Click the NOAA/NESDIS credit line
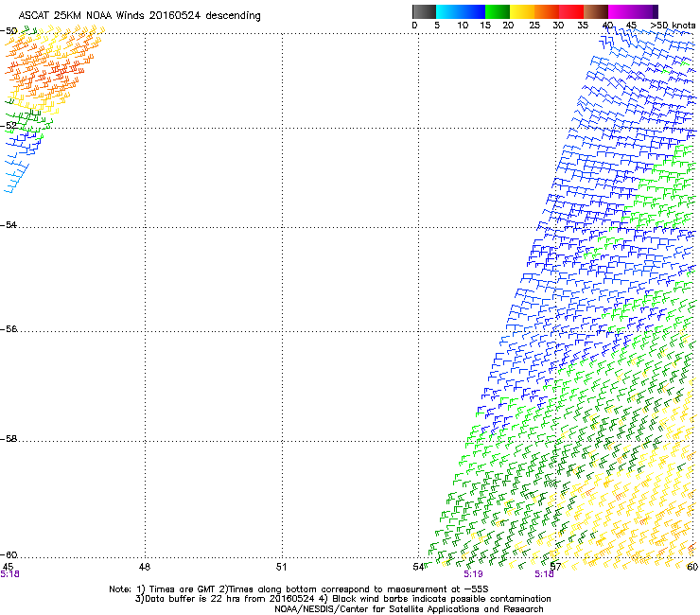Screen dimensions: 700x615 tap(409, 609)
